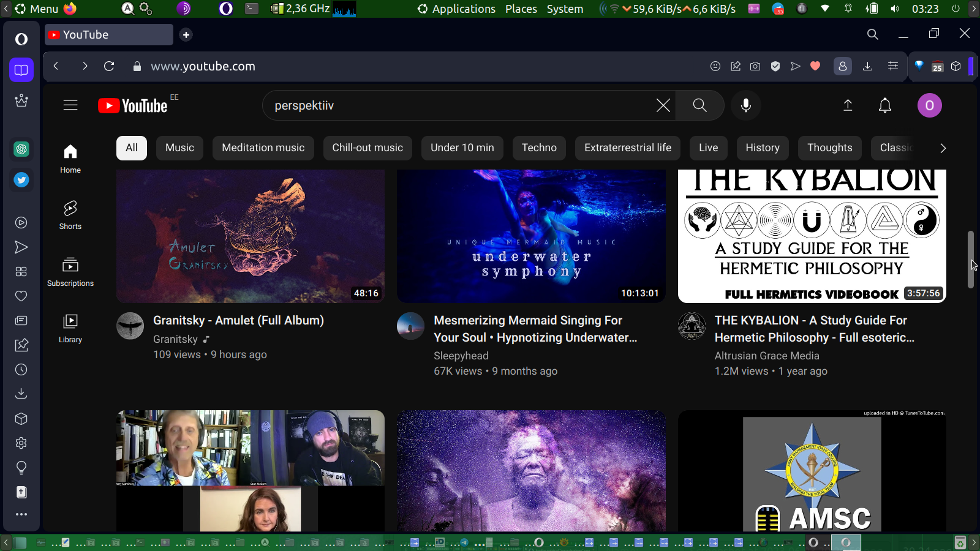980x551 pixels.
Task: Select the Meditation music filter chip
Action: [263, 148]
